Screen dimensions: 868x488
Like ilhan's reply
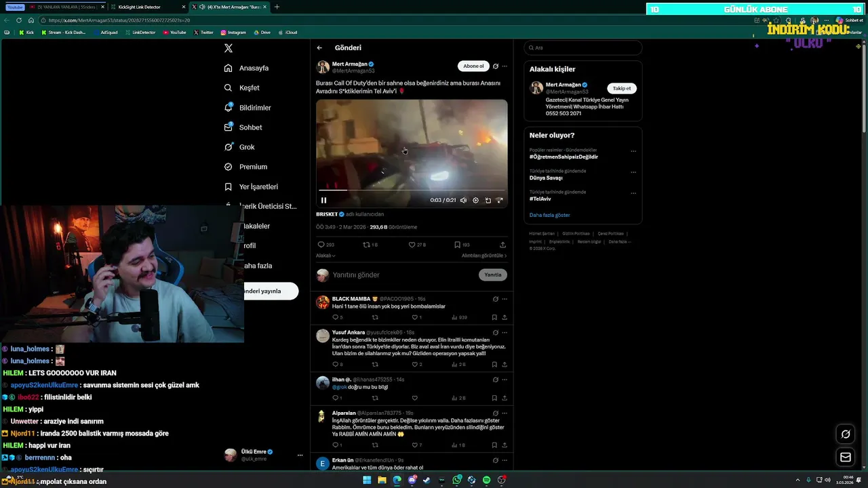[x=414, y=398]
